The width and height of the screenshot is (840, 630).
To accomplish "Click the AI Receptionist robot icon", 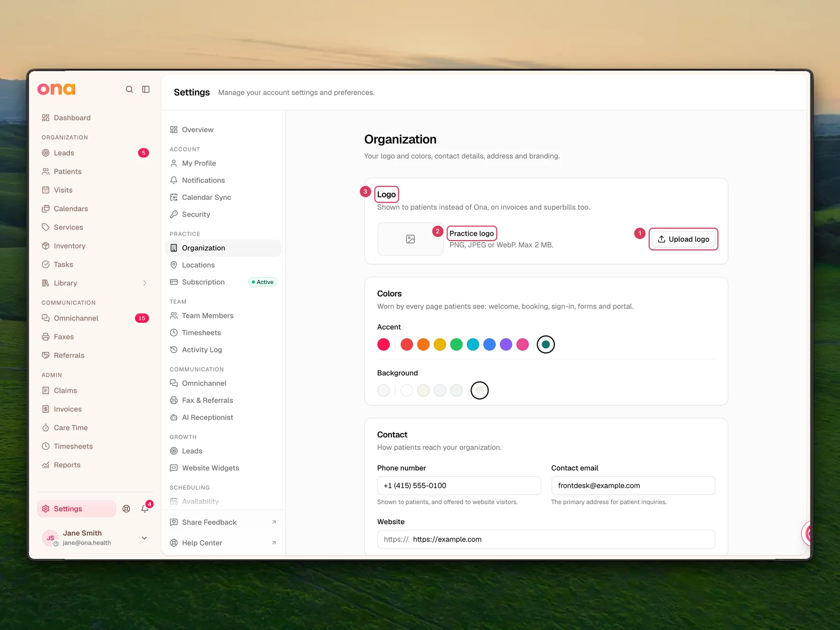I will coord(174,418).
